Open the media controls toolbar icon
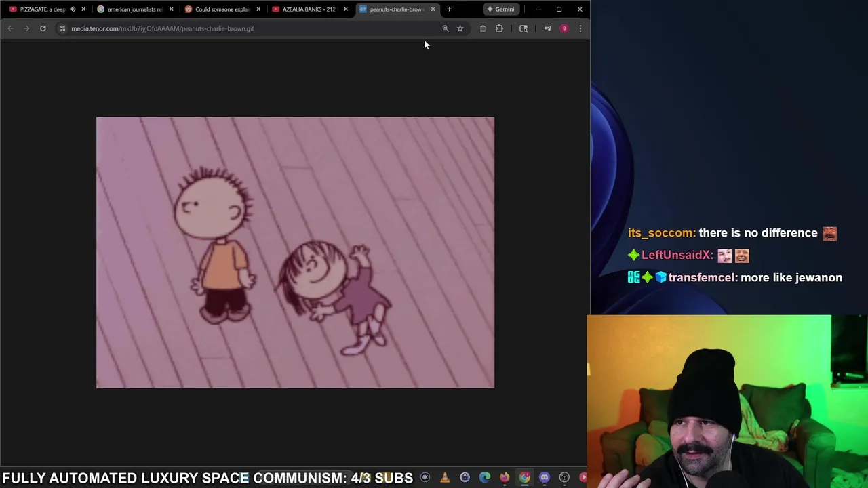This screenshot has width=868, height=488. pos(548,28)
